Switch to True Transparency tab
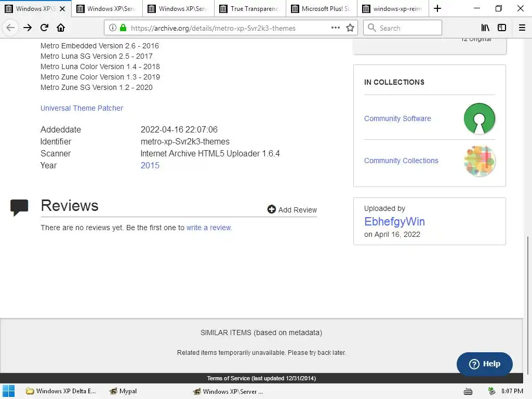 [x=250, y=8]
